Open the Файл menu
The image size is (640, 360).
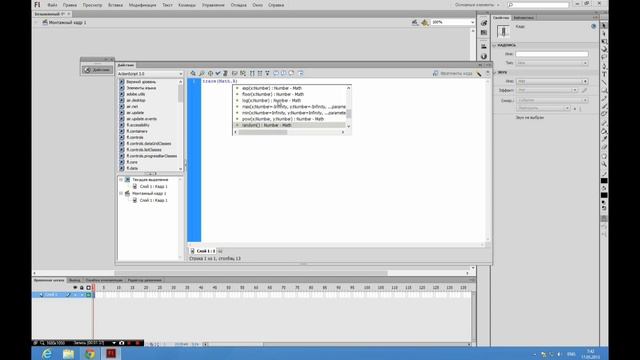(52, 5)
